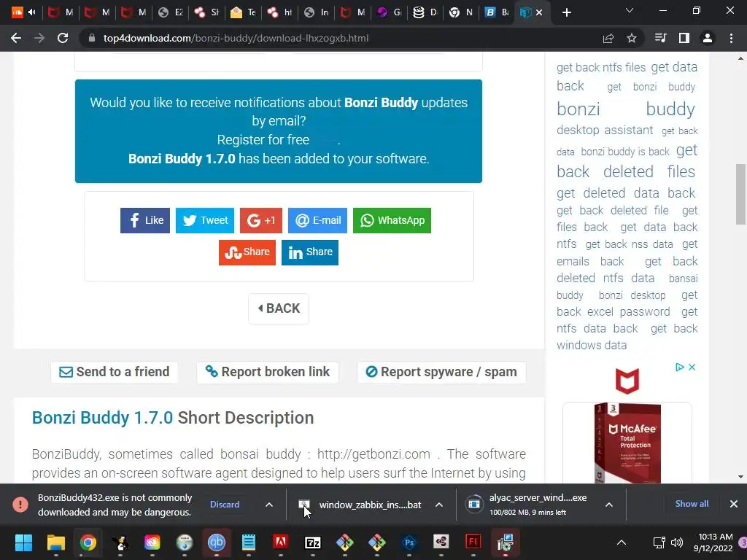This screenshot has width=747, height=560.
Task: Click the AdChoices triangle icon on the ad
Action: pyautogui.click(x=680, y=367)
